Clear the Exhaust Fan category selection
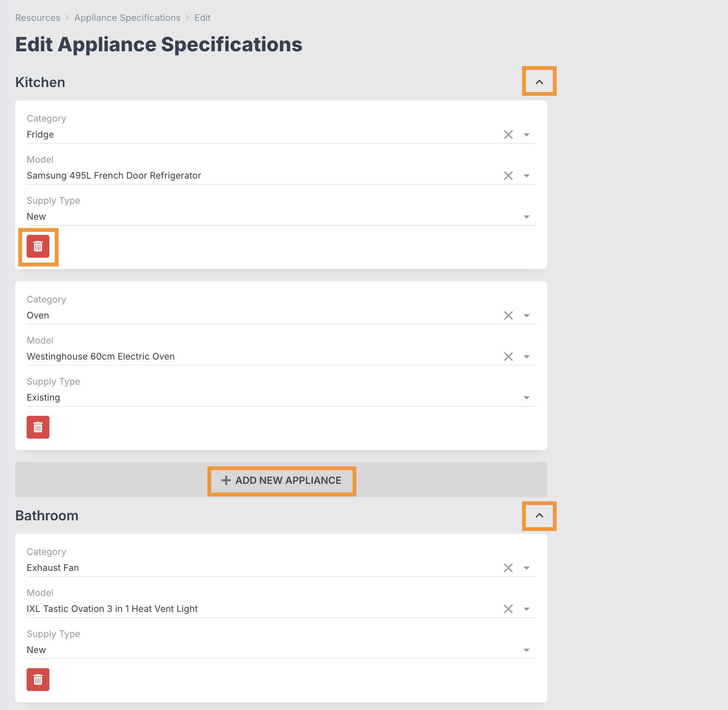This screenshot has width=728, height=710. 508,568
